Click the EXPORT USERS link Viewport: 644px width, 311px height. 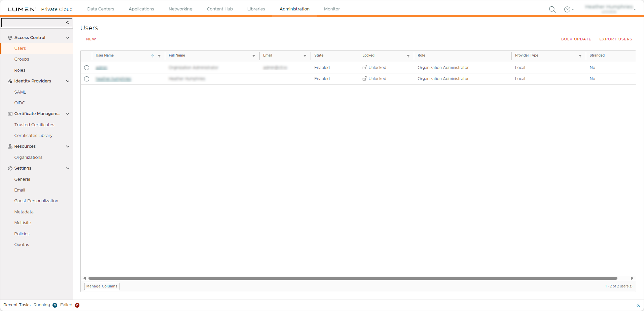pyautogui.click(x=615, y=39)
